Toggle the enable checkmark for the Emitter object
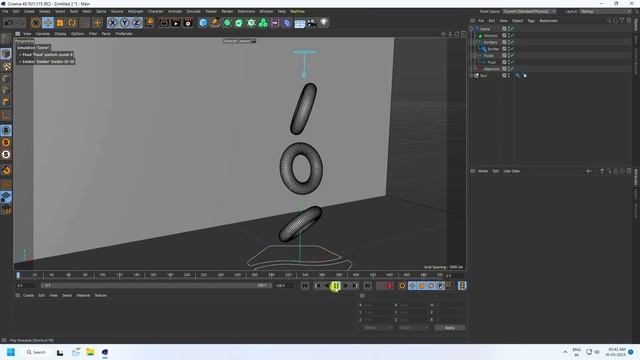This screenshot has height=360, width=640. [512, 49]
